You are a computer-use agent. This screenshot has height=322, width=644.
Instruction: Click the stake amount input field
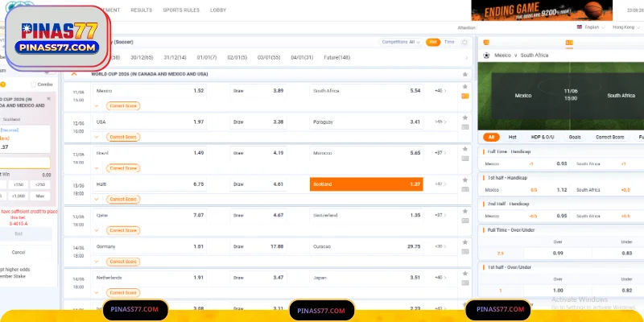point(25,163)
